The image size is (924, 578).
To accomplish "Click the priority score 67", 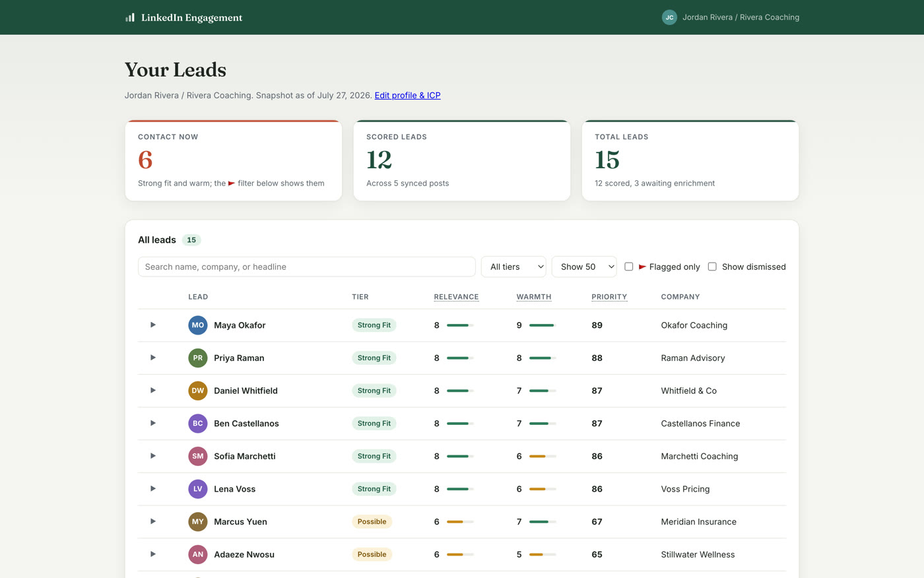I will point(597,521).
